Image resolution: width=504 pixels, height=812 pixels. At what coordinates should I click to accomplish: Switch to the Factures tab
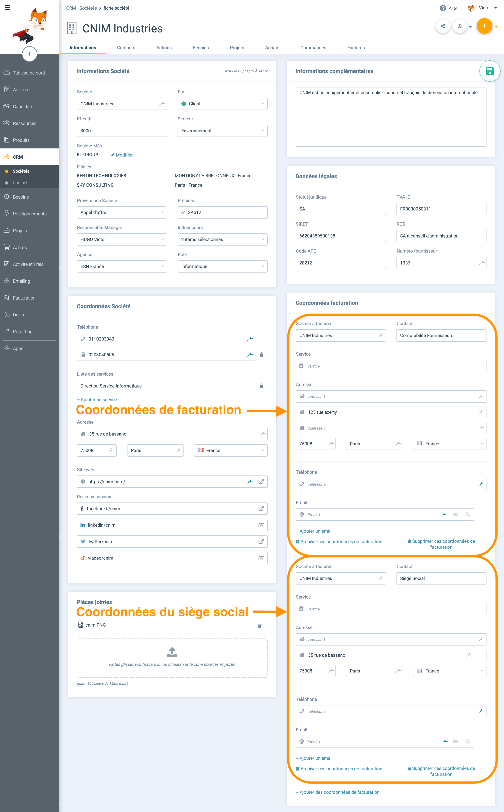[356, 48]
